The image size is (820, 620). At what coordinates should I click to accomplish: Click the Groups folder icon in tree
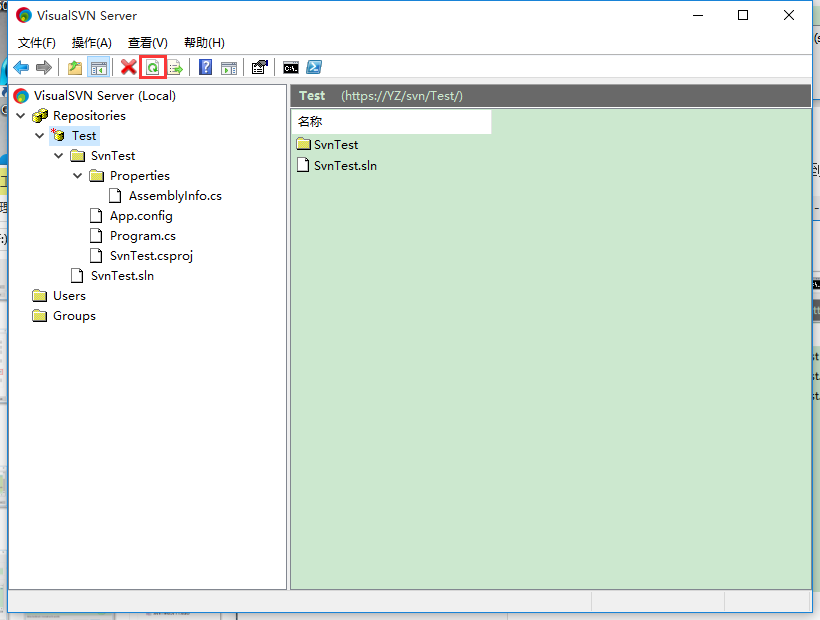[39, 316]
